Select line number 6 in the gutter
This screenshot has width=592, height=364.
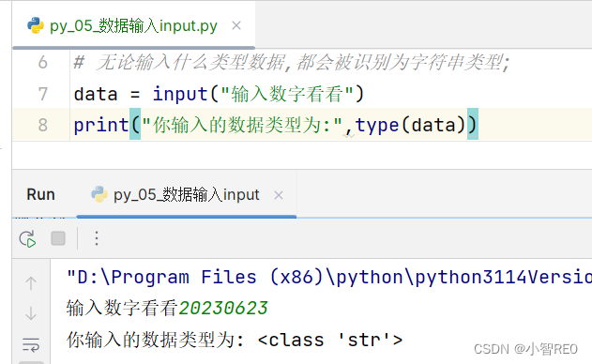pyautogui.click(x=42, y=62)
